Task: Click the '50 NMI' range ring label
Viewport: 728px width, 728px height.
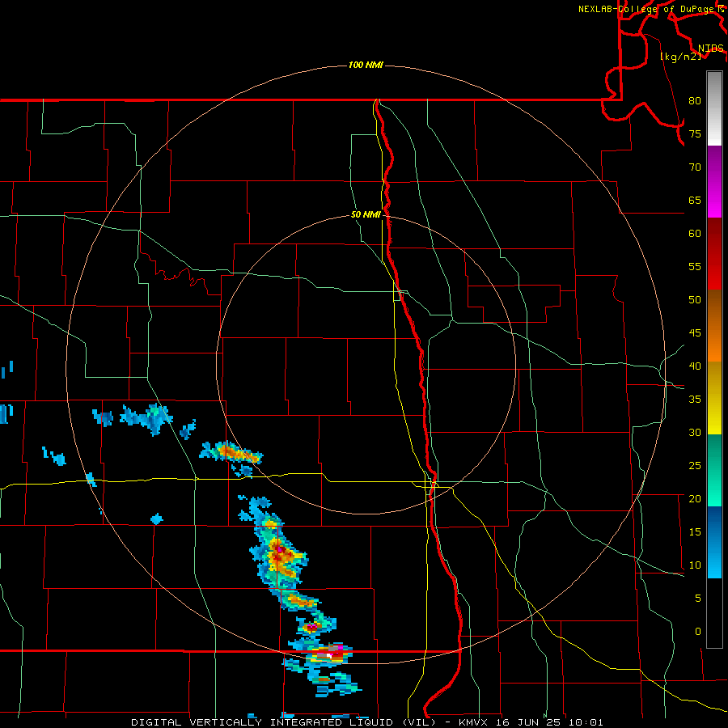Action: tap(366, 214)
